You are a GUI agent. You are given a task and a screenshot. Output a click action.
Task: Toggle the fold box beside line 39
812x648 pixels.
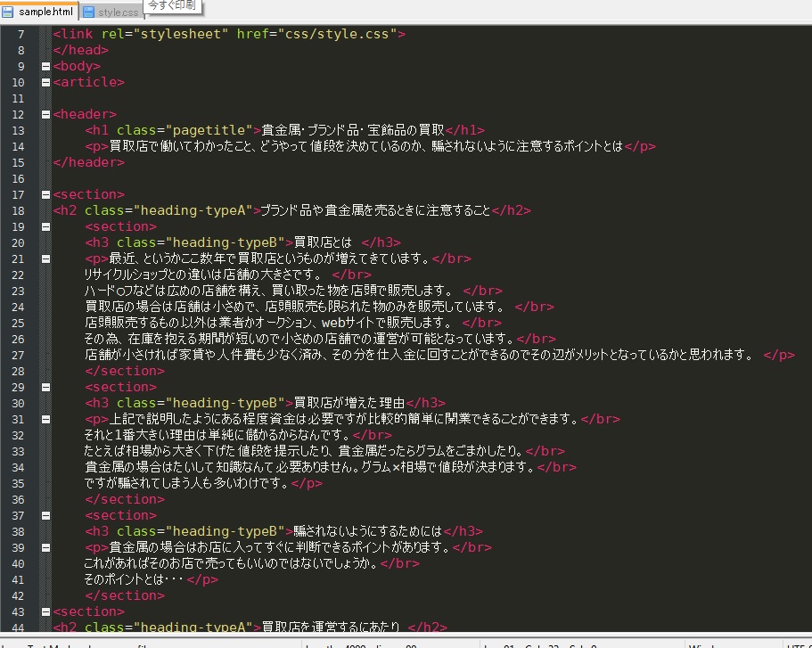(x=45, y=546)
